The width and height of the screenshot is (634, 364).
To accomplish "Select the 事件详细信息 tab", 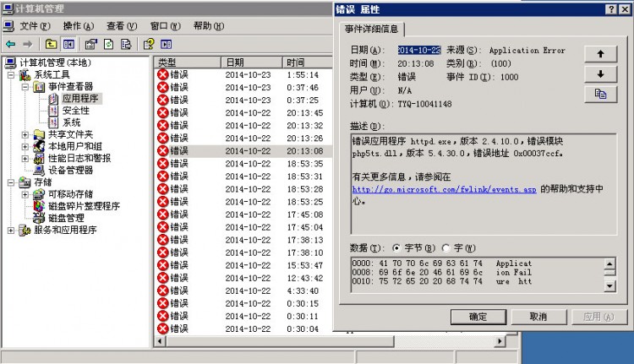I will pyautogui.click(x=371, y=29).
